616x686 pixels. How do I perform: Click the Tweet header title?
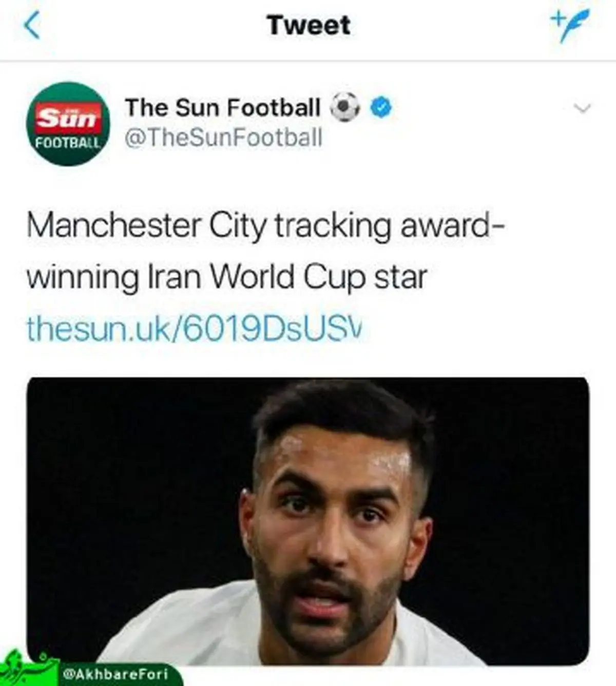click(309, 25)
